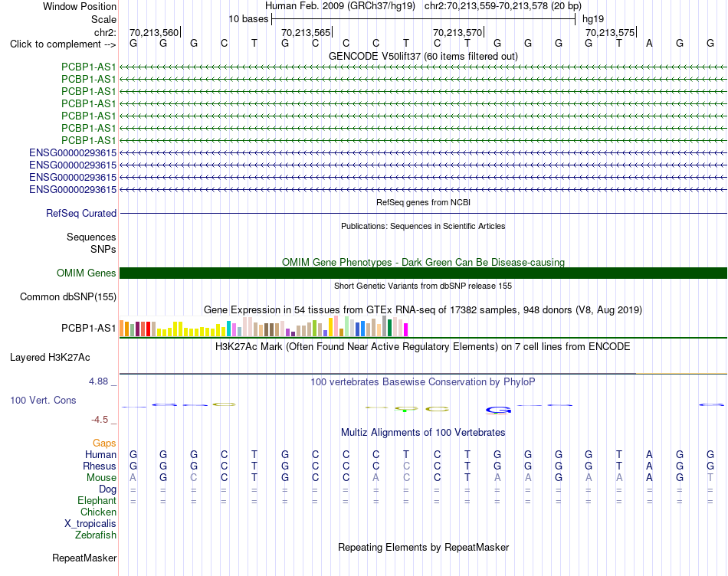Click the 70,213,575 ruler coordinate
Screen dimensions: 728x576
(610, 32)
